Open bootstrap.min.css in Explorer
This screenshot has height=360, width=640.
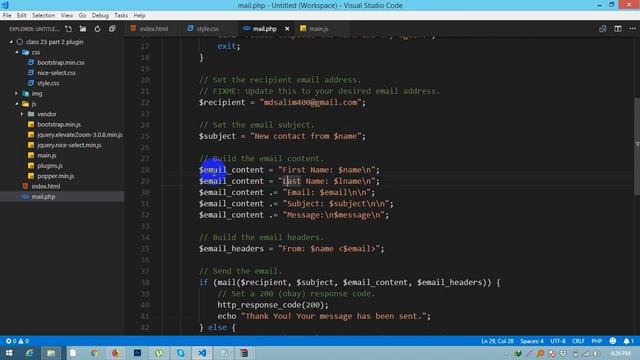[61, 62]
